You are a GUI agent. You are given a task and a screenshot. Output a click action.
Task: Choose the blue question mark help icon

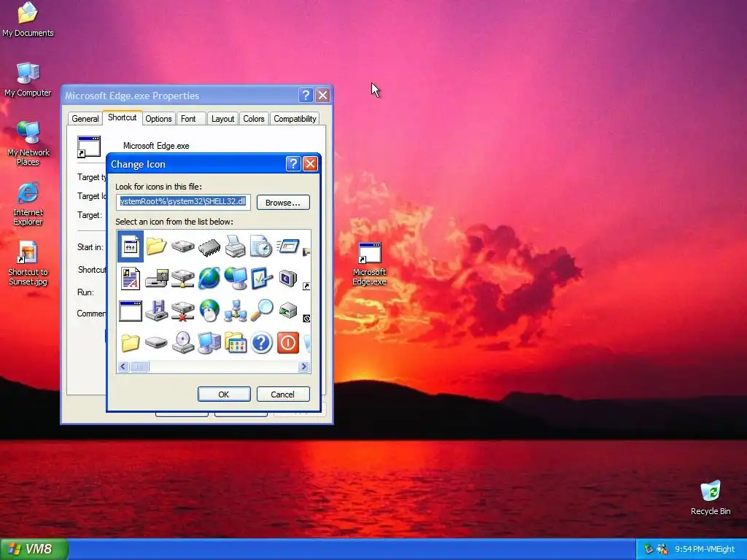tap(262, 343)
